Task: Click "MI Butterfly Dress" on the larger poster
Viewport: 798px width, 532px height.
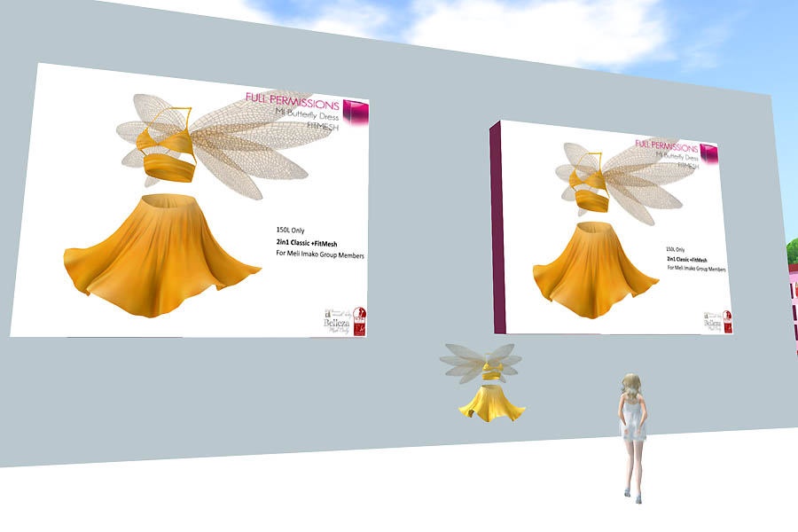Action: (307, 114)
